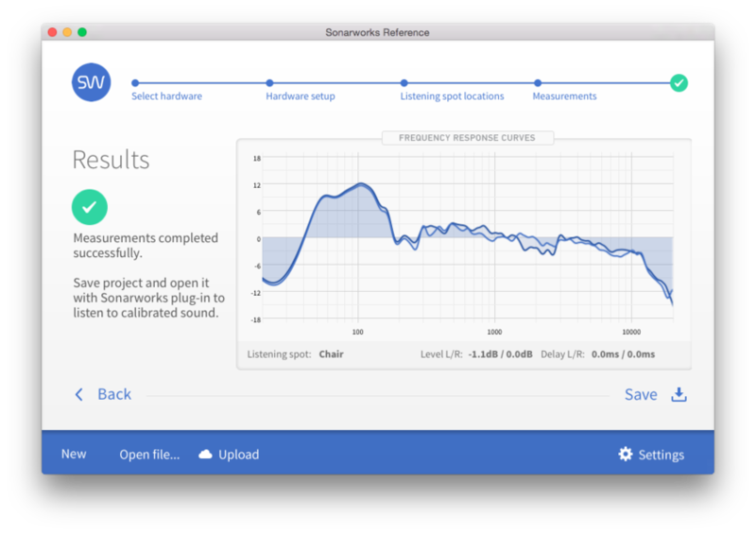
Task: Click the Frequency Response Curves heading
Action: pyautogui.click(x=467, y=138)
